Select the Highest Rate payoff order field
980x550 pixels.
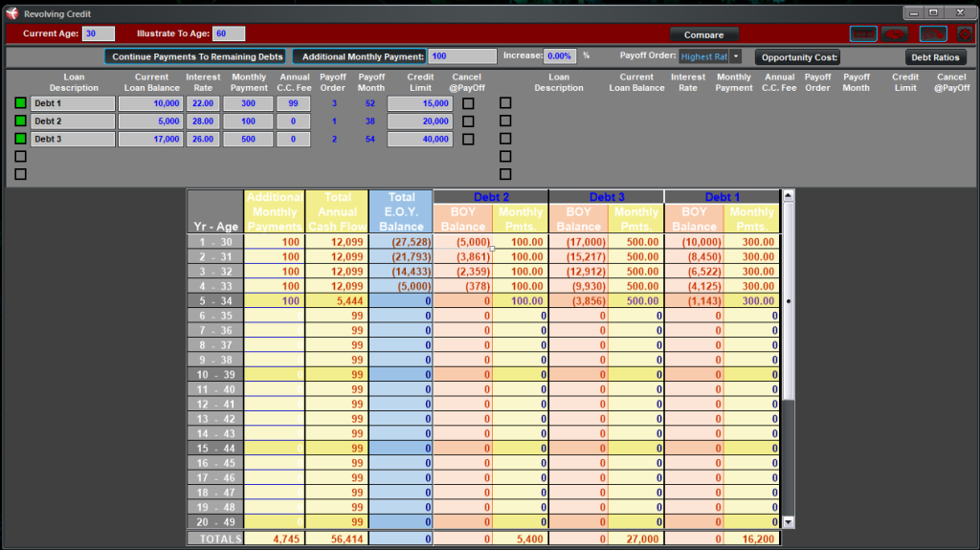(703, 56)
